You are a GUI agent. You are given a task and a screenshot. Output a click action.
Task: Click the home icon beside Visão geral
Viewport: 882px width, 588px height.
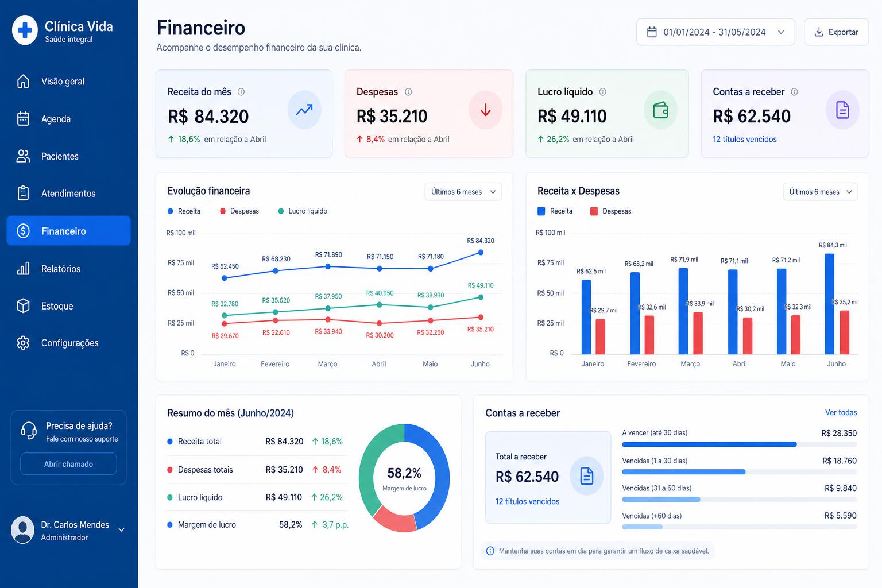coord(23,81)
